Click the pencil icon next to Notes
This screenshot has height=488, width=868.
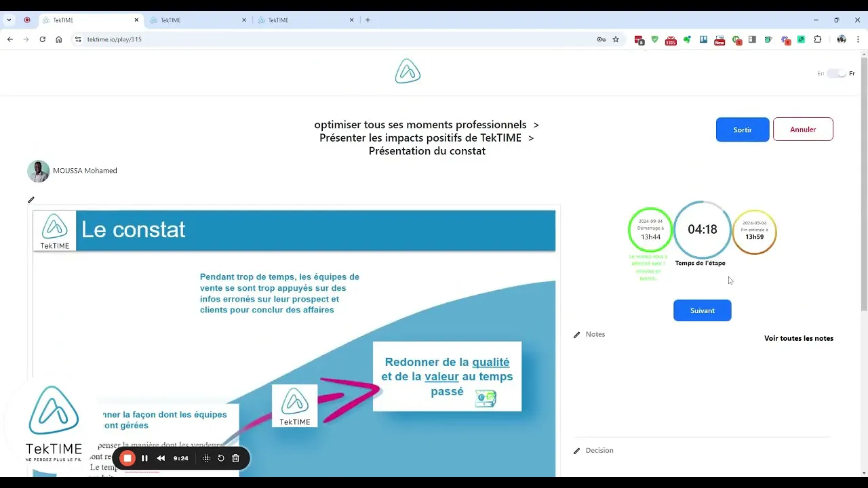click(577, 335)
